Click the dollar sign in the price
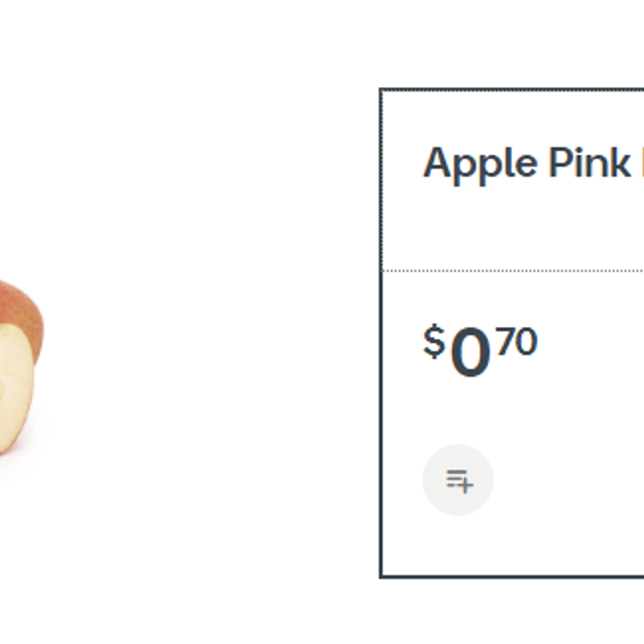 click(x=434, y=341)
